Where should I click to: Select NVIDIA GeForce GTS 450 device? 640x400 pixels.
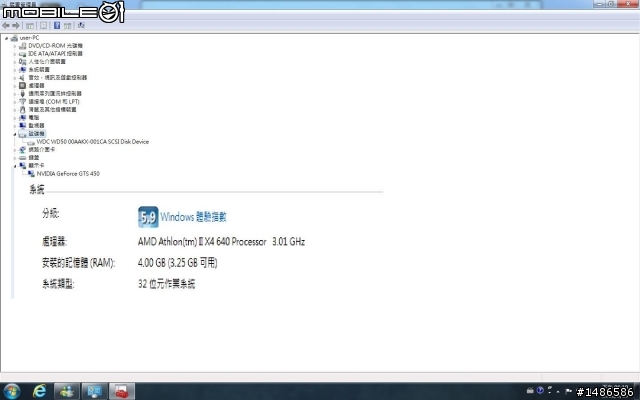[68, 173]
